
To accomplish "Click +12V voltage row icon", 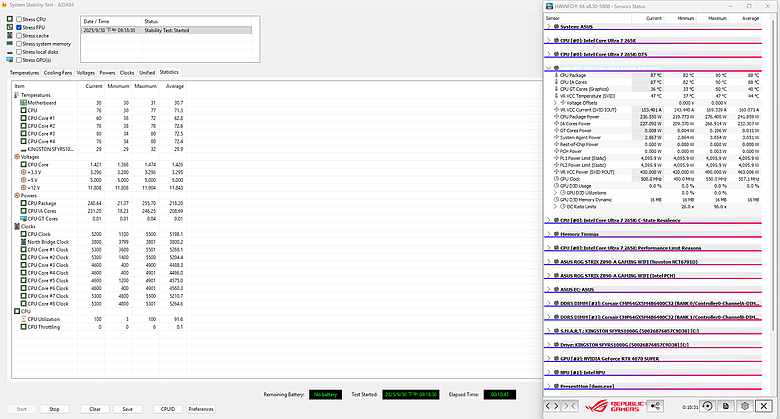I will pos(23,188).
